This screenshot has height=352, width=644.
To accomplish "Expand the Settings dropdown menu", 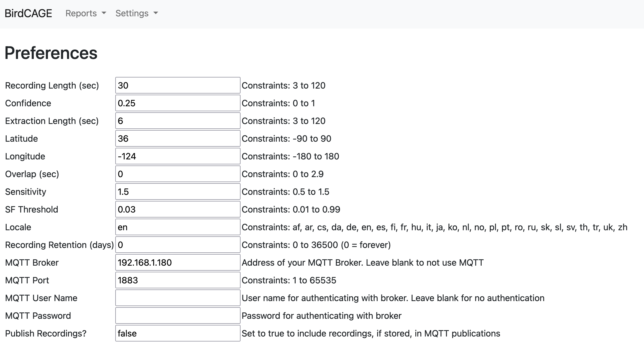I will pos(137,13).
